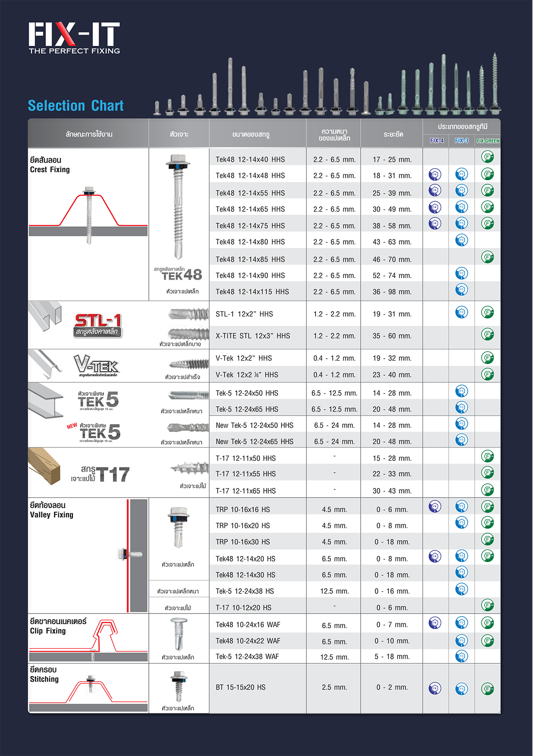Click the Selection Chart title
The height and width of the screenshot is (756, 533).
point(76,106)
